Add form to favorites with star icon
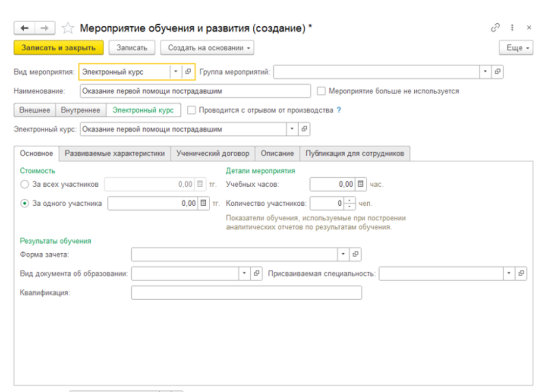 68,28
